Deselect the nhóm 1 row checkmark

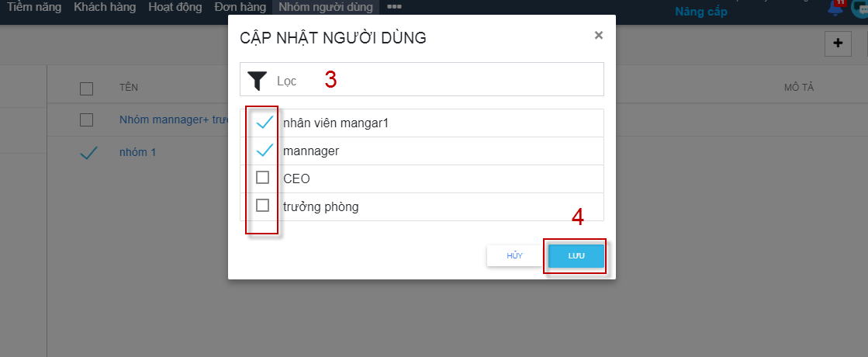[x=88, y=153]
